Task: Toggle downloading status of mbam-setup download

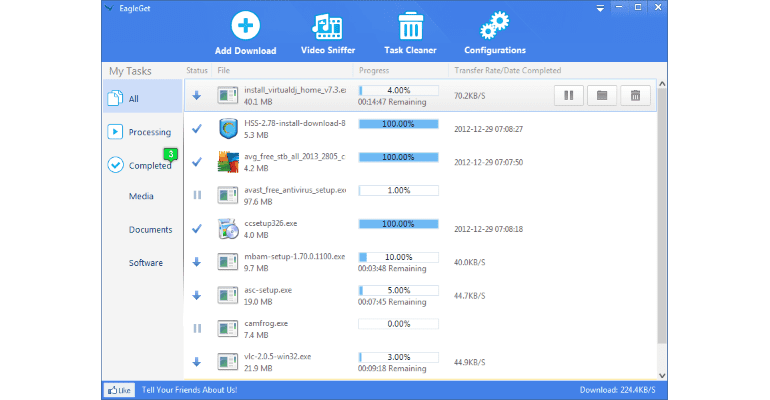Action: [197, 261]
